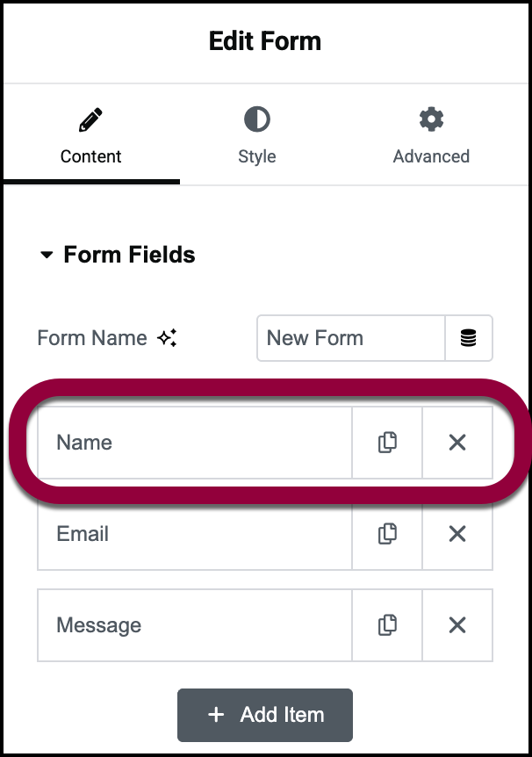Duplicate the Name field item
Image resolution: width=532 pixels, height=757 pixels.
(x=387, y=443)
